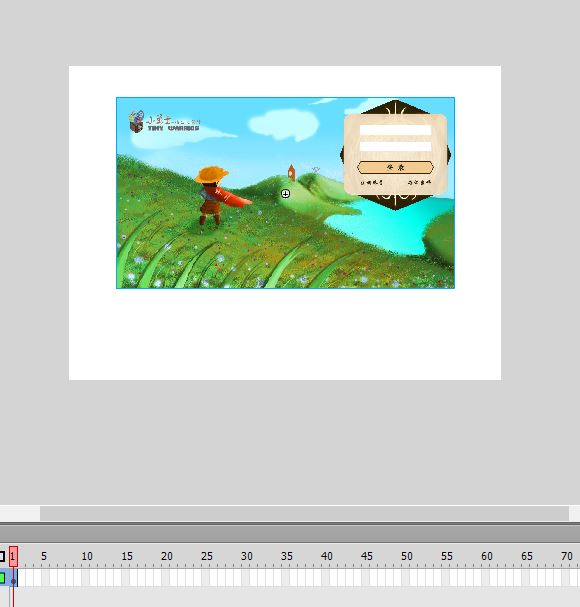The height and width of the screenshot is (607, 580).
Task: Click the bottom-right link in the login panel
Action: 419,182
